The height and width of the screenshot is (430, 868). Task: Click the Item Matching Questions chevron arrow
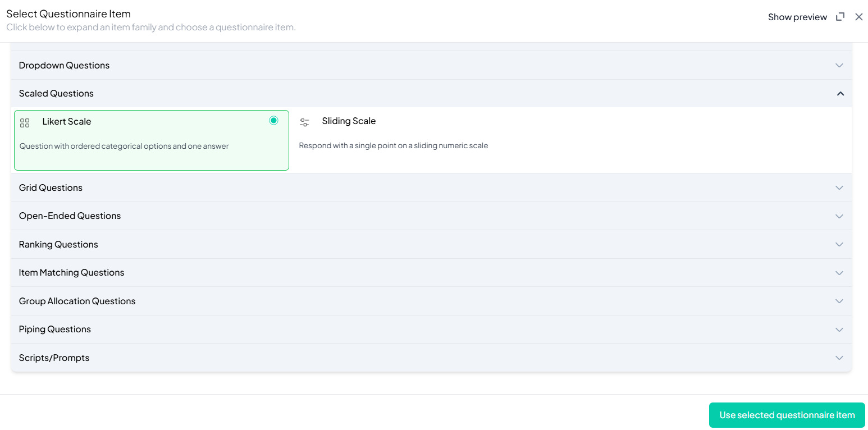[839, 273]
